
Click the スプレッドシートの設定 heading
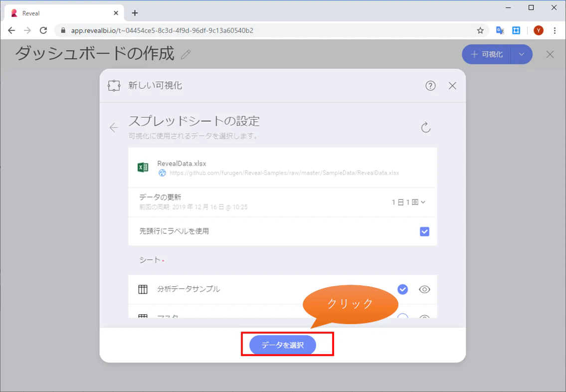194,121
